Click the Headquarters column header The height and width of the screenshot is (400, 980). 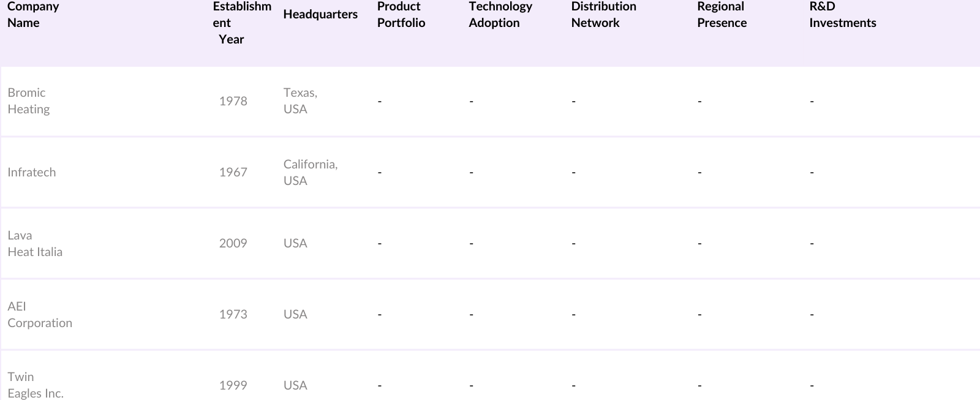tap(320, 15)
